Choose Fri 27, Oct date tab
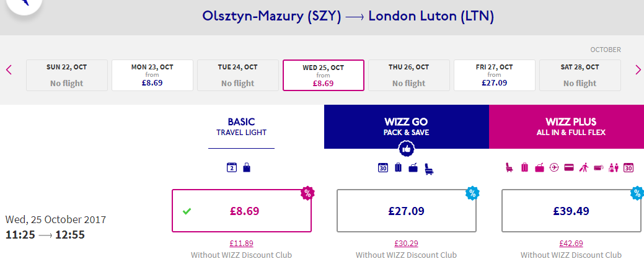644x264 pixels. pos(495,75)
